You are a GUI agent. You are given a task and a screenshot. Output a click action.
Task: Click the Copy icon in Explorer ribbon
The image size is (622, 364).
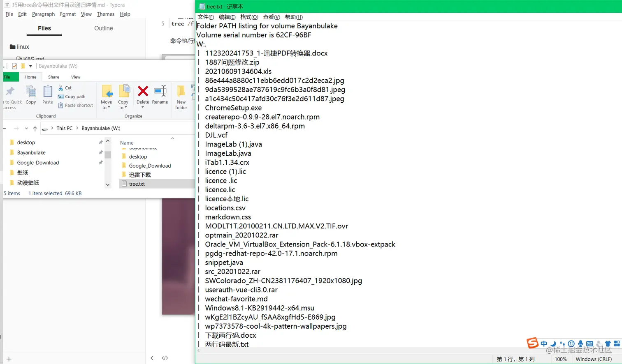click(x=31, y=94)
